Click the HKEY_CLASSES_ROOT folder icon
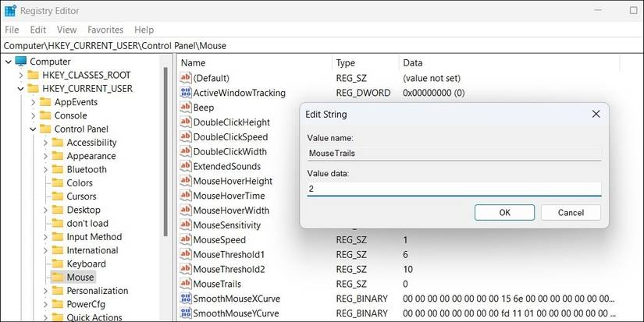 click(x=33, y=75)
